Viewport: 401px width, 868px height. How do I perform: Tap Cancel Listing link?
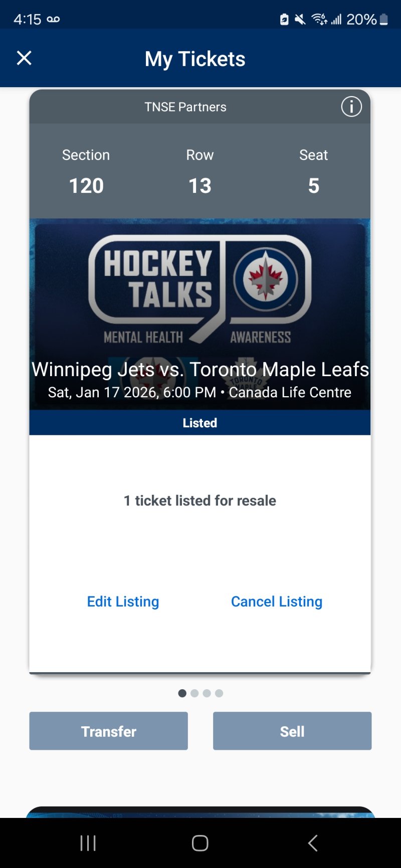pos(276,601)
